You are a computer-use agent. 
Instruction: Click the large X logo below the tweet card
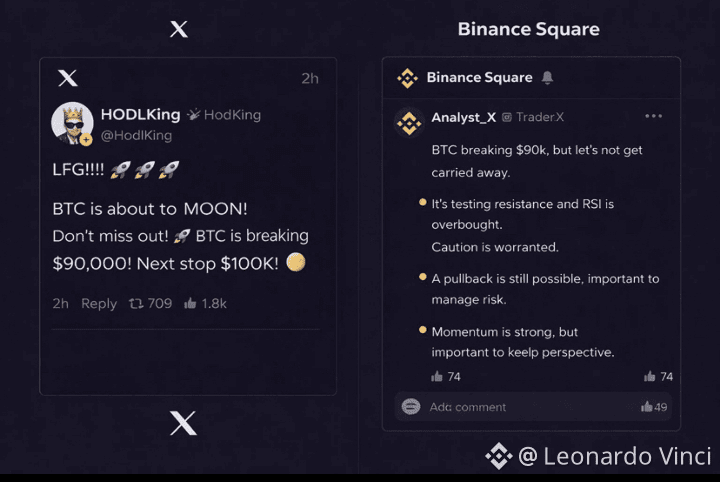click(183, 424)
